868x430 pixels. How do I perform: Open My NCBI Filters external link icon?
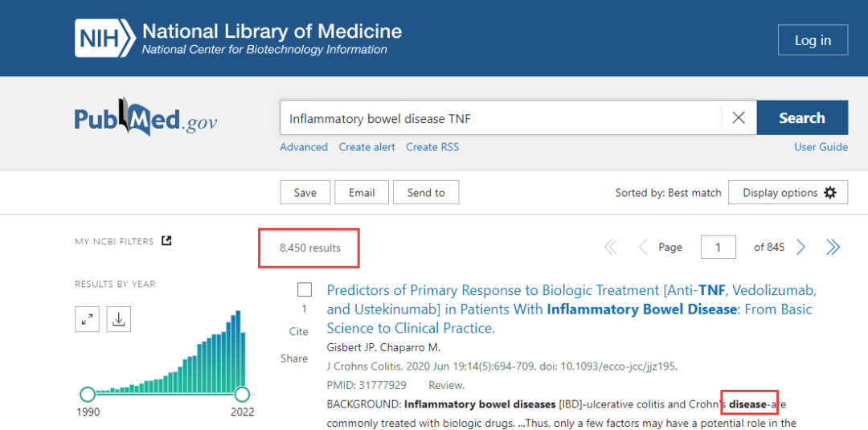click(166, 240)
